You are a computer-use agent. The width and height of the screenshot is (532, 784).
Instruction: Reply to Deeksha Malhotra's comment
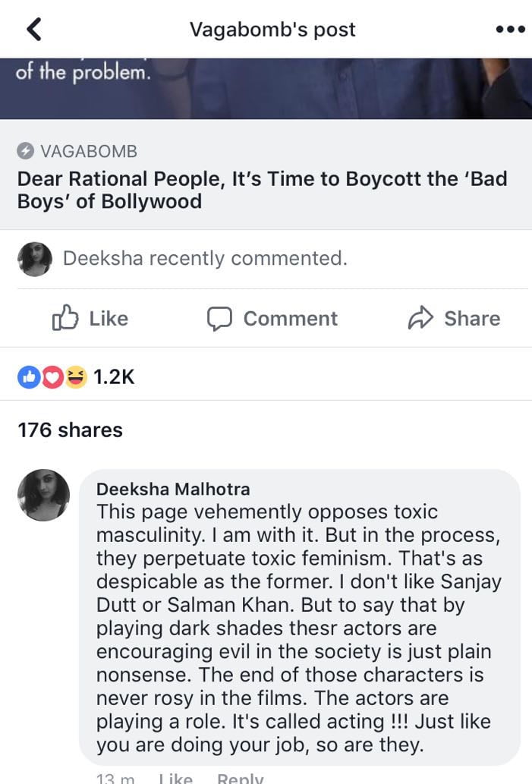(x=240, y=779)
